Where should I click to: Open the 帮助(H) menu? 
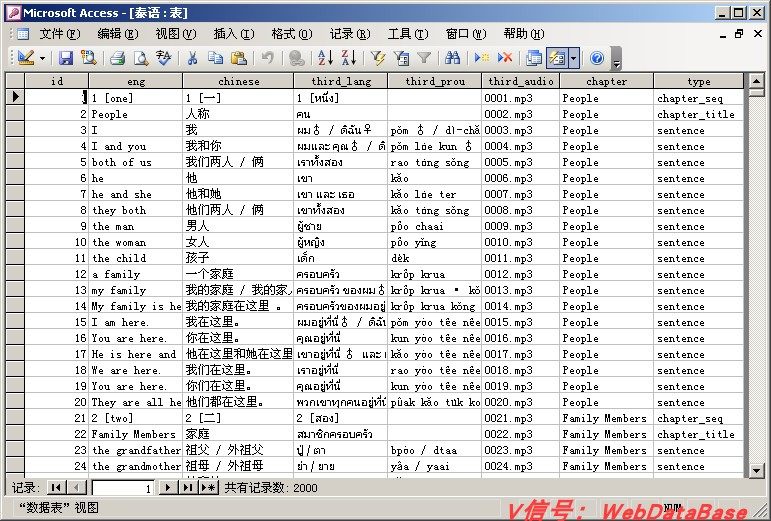click(524, 34)
